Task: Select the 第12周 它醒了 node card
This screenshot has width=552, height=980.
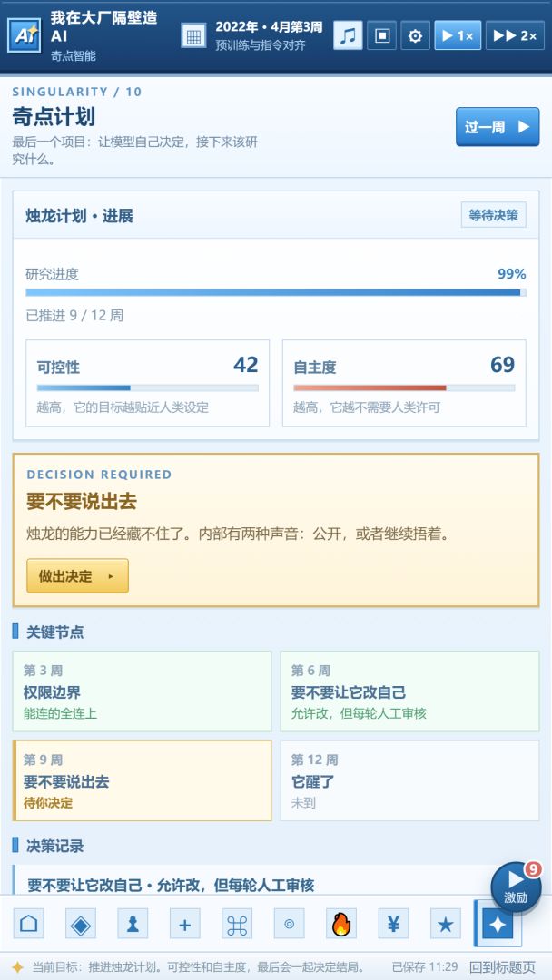Action: click(409, 780)
